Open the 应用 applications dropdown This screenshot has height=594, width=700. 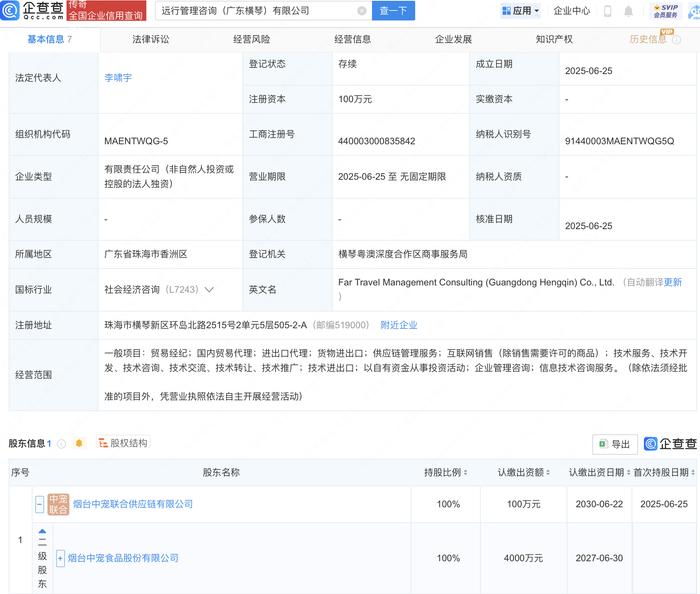[x=521, y=11]
